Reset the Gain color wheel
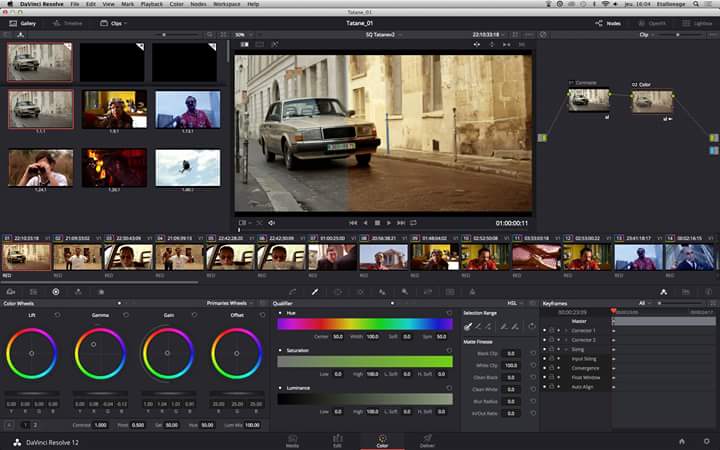 point(194,315)
